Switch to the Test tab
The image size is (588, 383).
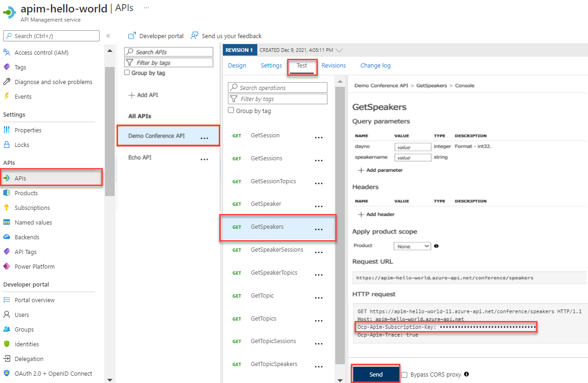(x=302, y=66)
